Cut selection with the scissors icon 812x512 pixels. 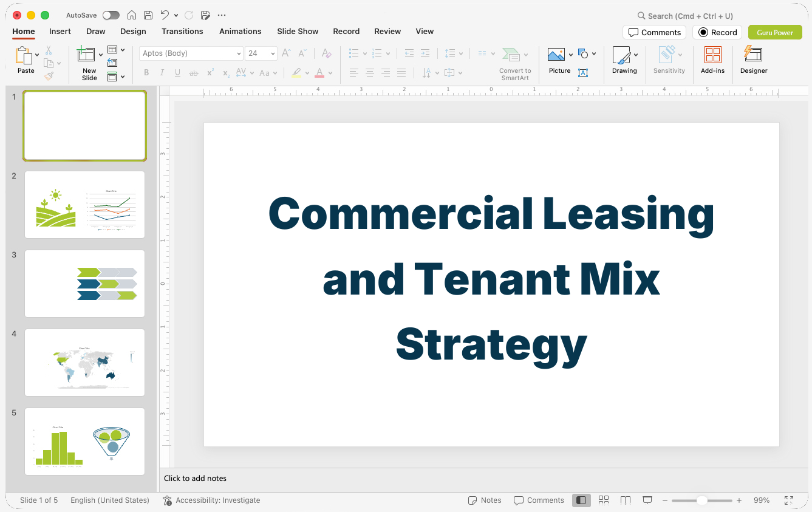pos(49,50)
